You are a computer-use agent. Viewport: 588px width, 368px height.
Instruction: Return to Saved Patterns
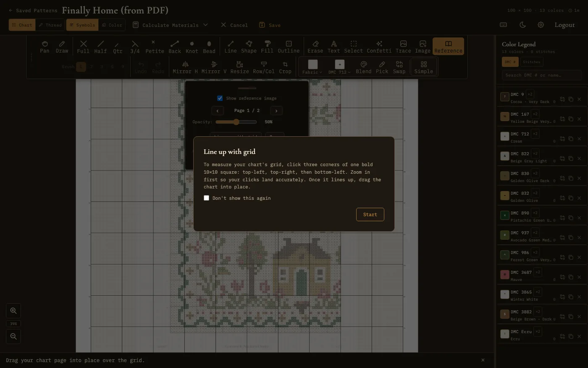coord(33,11)
